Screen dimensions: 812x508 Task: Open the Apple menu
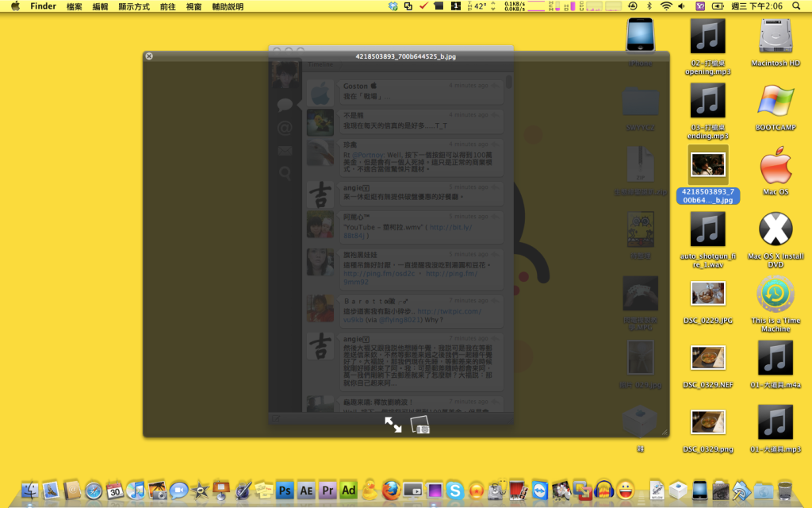pyautogui.click(x=15, y=6)
